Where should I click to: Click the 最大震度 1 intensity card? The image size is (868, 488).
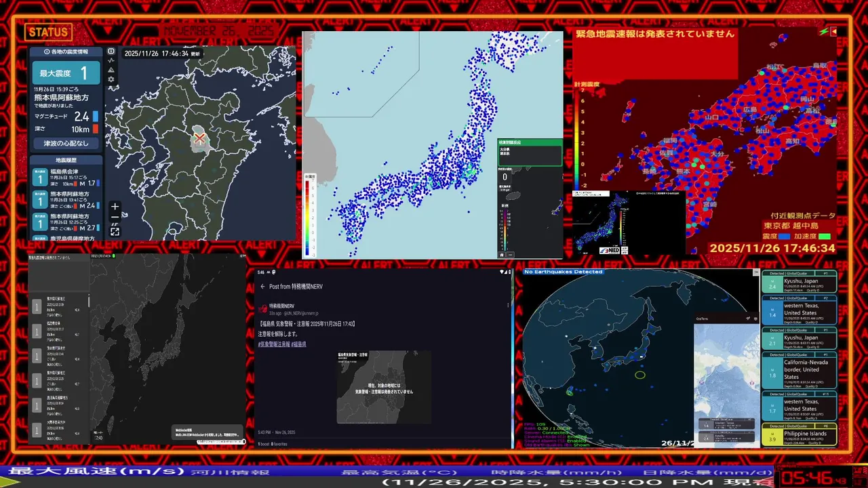66,73
